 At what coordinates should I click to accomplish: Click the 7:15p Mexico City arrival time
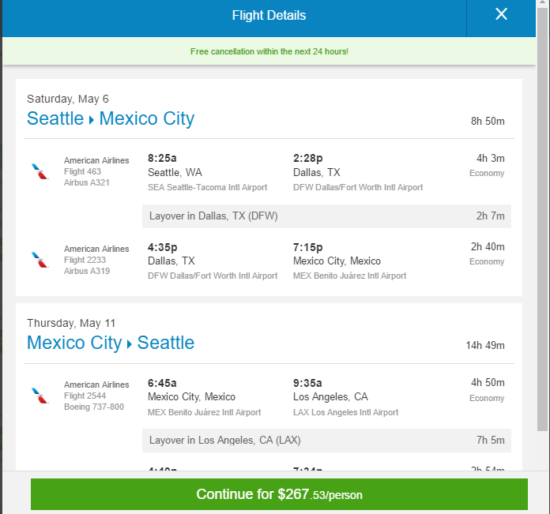pos(308,247)
